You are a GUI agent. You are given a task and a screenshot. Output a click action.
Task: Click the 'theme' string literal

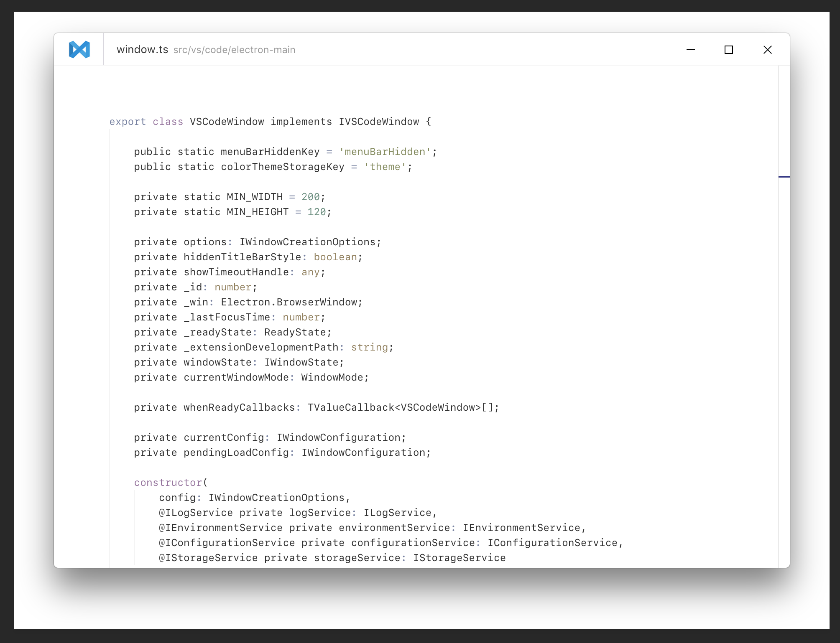click(x=385, y=167)
